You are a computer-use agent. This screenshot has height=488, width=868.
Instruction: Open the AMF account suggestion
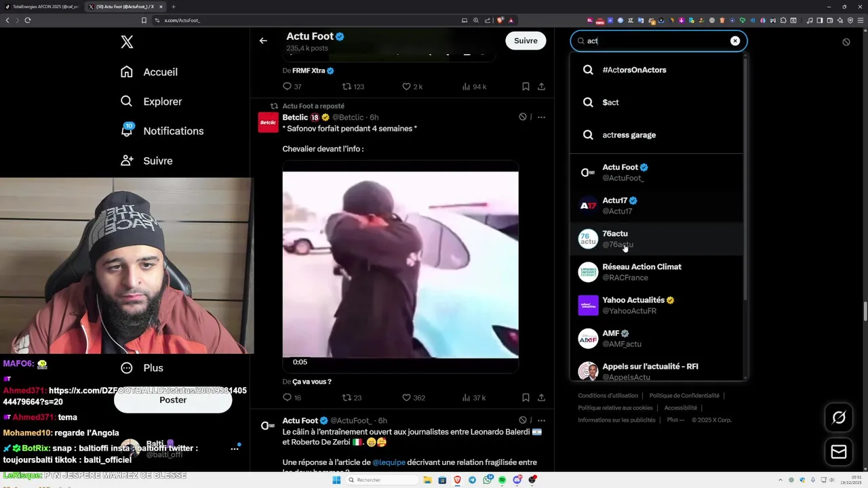[656, 338]
